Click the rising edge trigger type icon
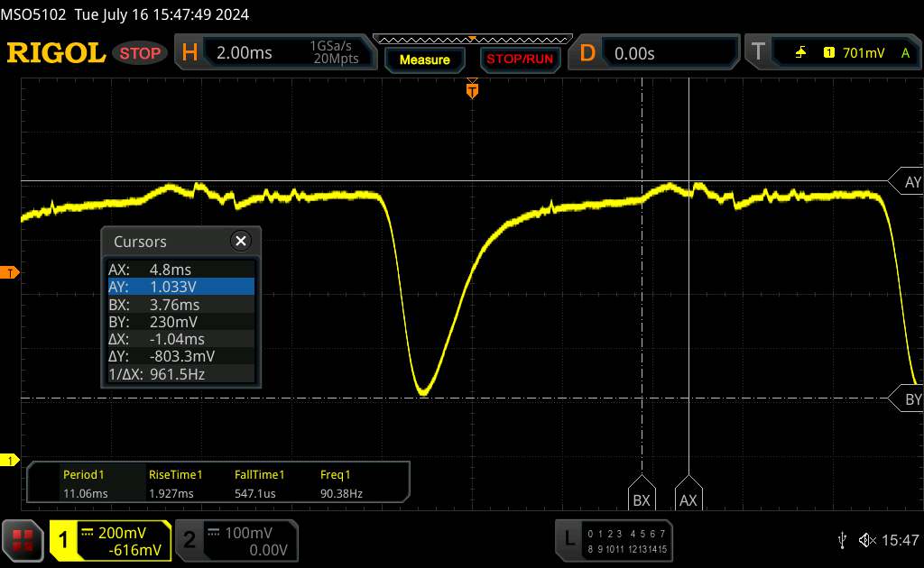 point(800,53)
